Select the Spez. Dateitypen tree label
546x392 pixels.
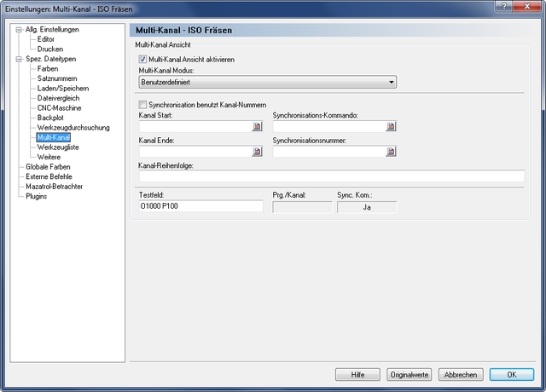[51, 59]
